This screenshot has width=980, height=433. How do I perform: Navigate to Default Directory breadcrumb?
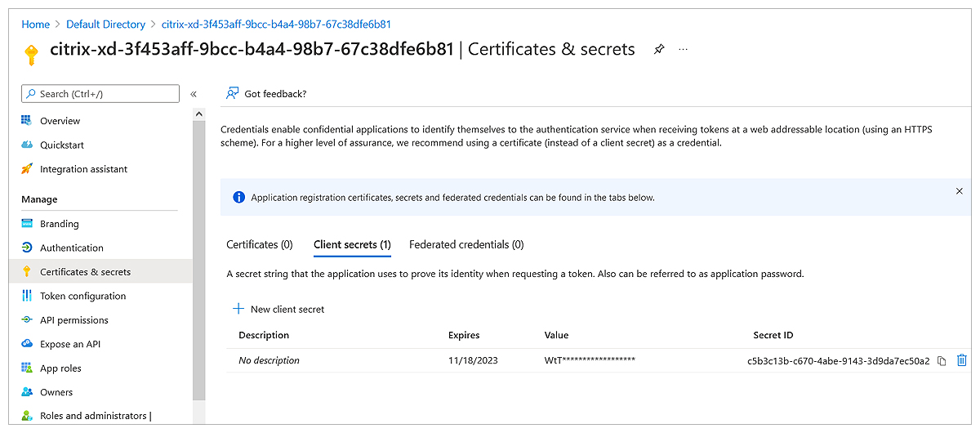coord(105,25)
